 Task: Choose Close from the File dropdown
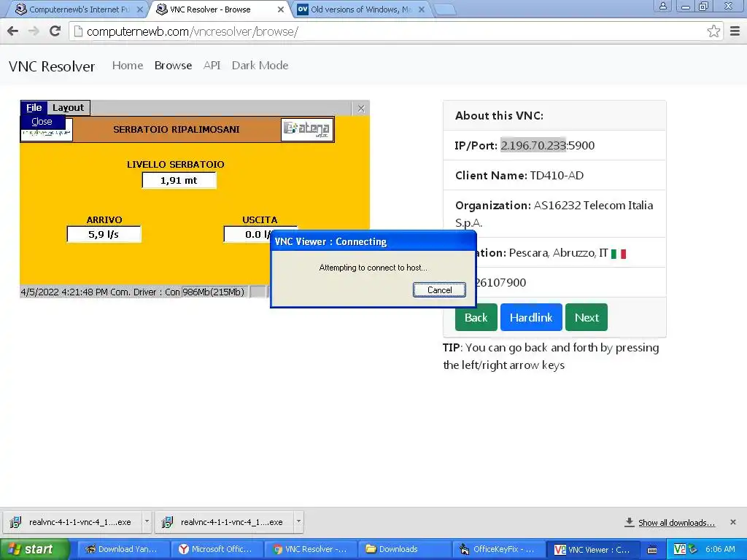42,122
